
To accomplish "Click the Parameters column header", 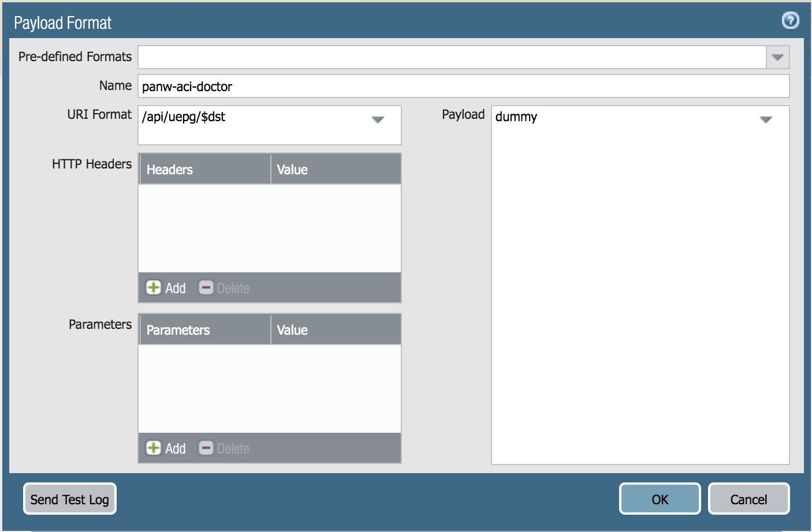I will pos(205,329).
